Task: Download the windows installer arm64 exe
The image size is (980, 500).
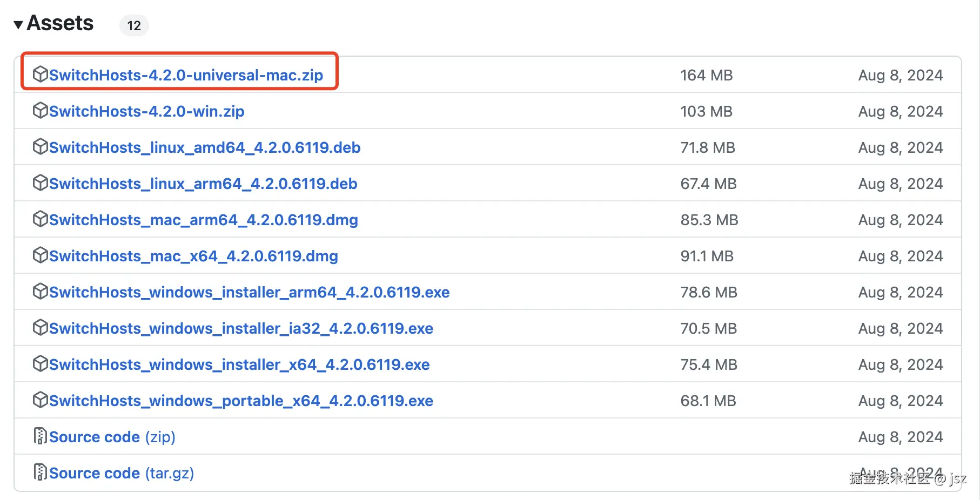Action: [x=249, y=292]
